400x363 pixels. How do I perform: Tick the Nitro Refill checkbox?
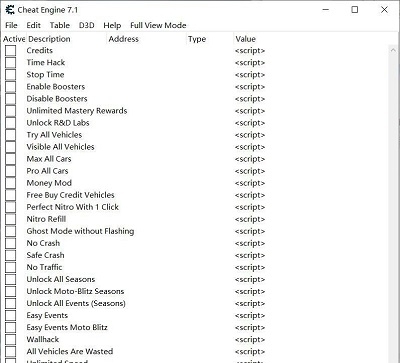(10, 219)
